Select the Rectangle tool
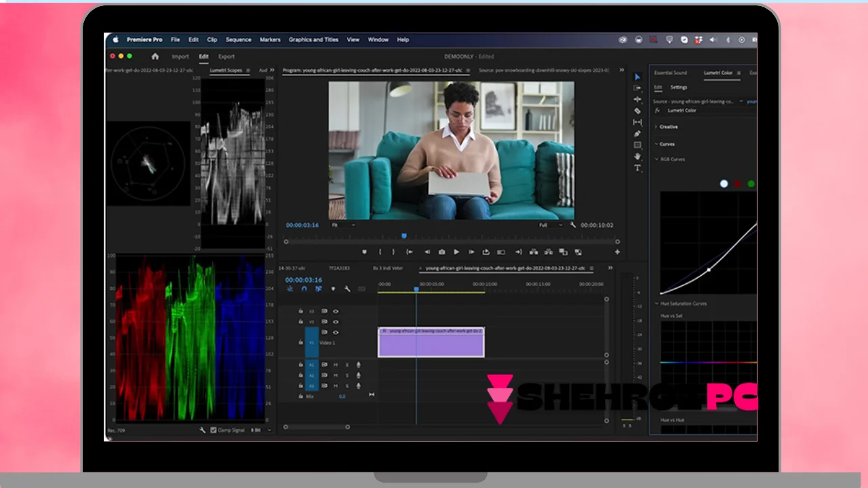Viewport: 868px width, 488px height. click(x=637, y=145)
